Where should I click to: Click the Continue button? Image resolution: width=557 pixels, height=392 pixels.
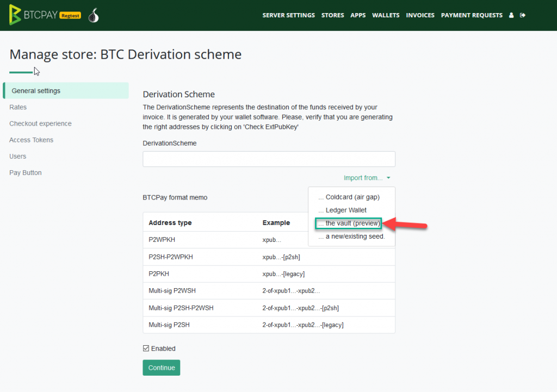161,368
